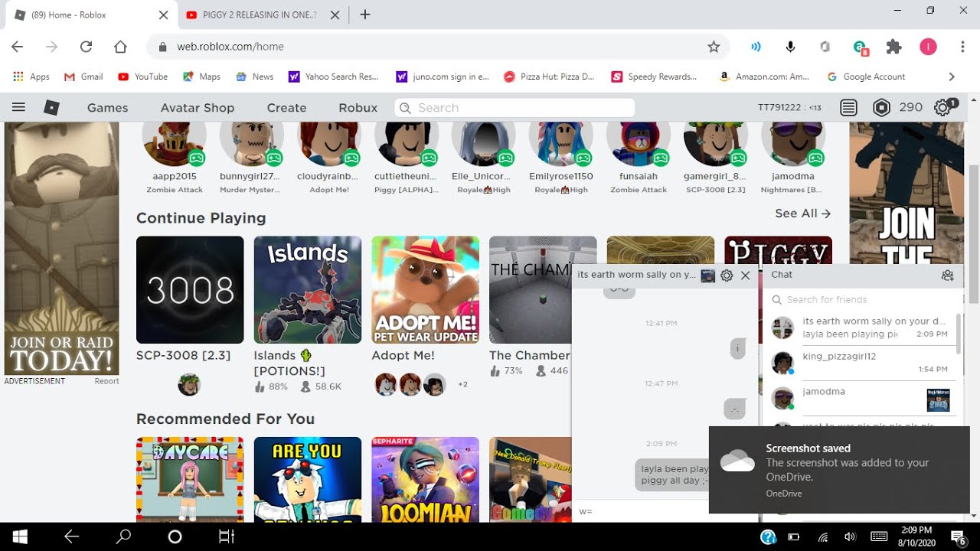Go back to the previous page
The width and height of the screenshot is (980, 551).
(x=17, y=47)
